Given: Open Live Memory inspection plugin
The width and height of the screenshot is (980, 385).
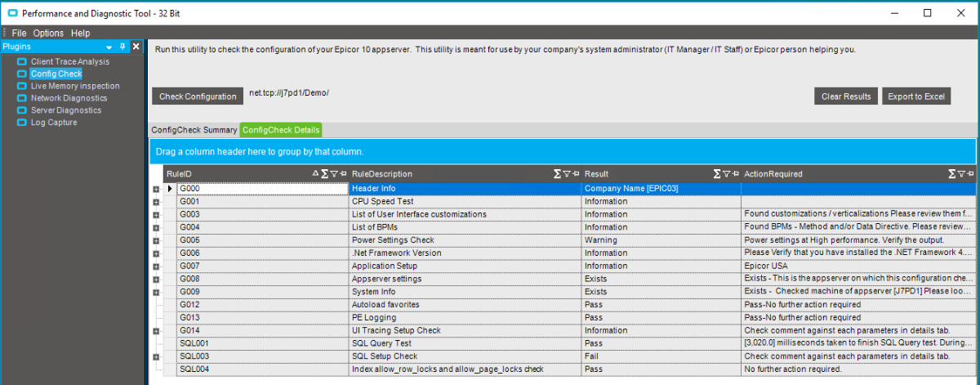Looking at the screenshot, I should 75,86.
